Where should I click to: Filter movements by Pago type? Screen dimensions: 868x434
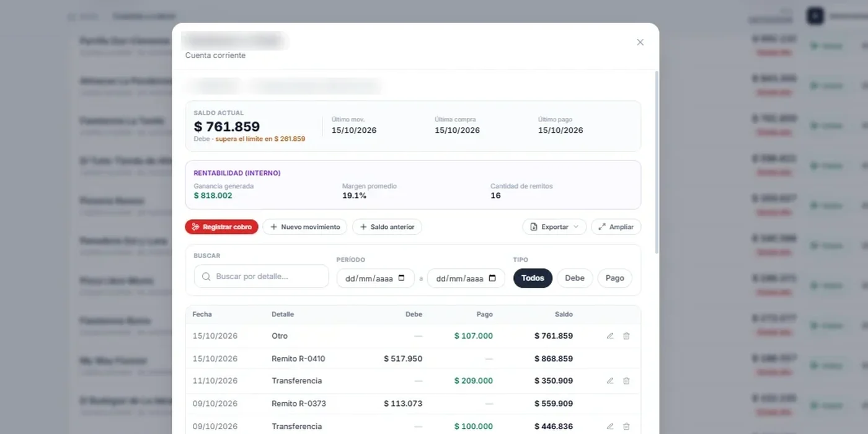[x=615, y=278]
